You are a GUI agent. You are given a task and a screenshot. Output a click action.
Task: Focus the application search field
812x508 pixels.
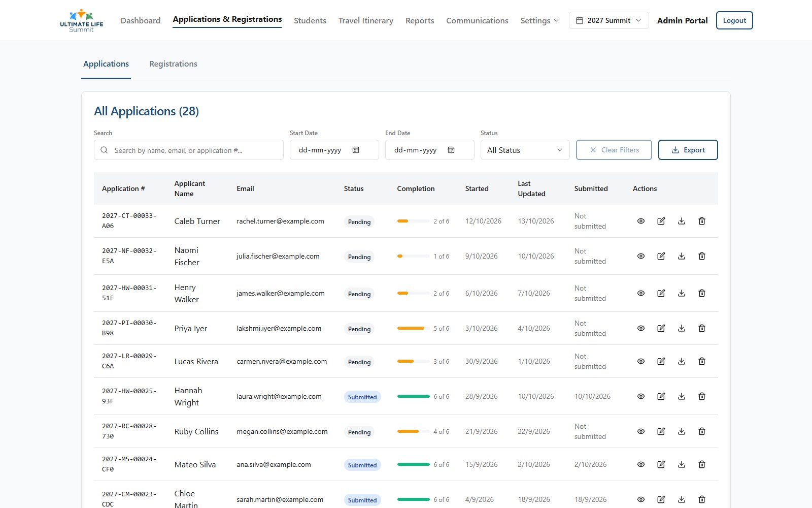click(x=189, y=150)
